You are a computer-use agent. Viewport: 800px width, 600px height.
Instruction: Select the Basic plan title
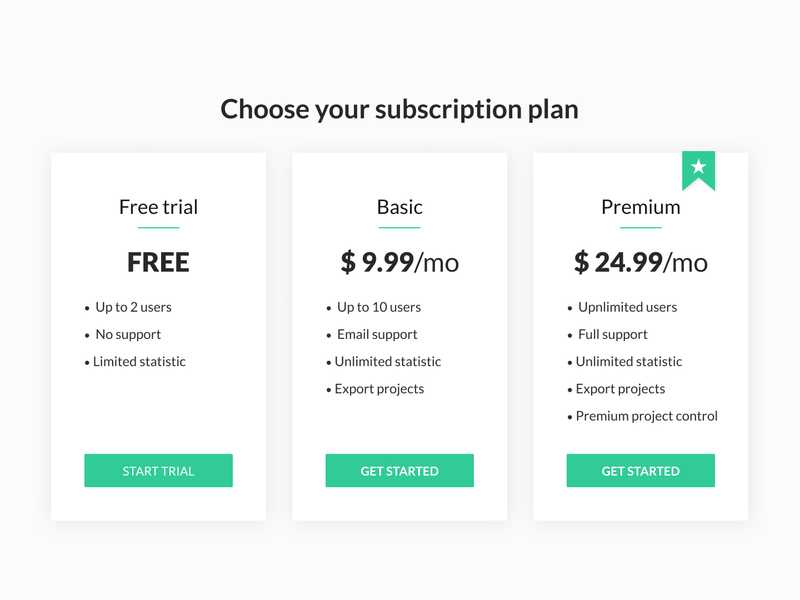click(x=399, y=207)
